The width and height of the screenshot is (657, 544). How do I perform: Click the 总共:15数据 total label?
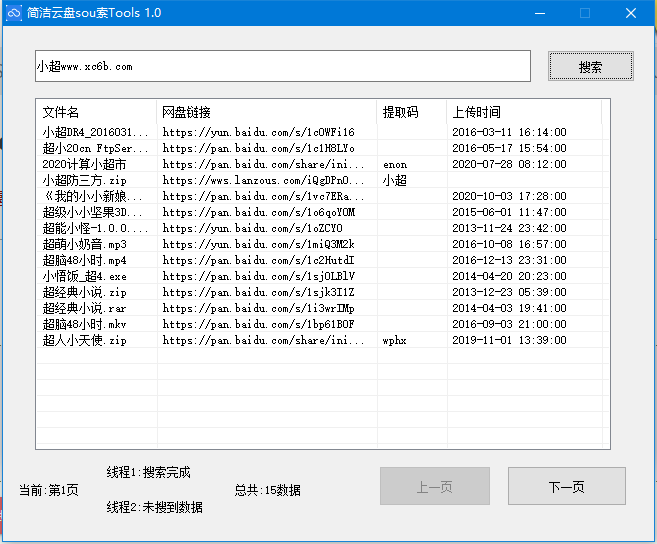point(267,490)
